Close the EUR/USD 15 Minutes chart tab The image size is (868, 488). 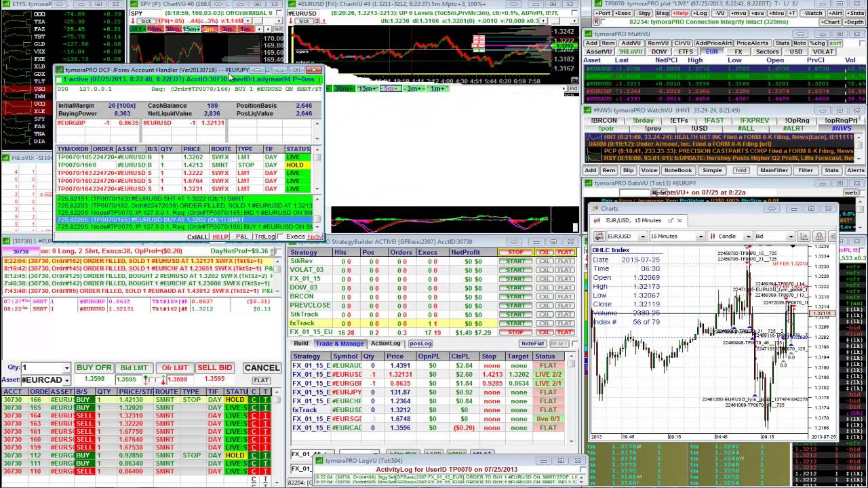(679, 220)
